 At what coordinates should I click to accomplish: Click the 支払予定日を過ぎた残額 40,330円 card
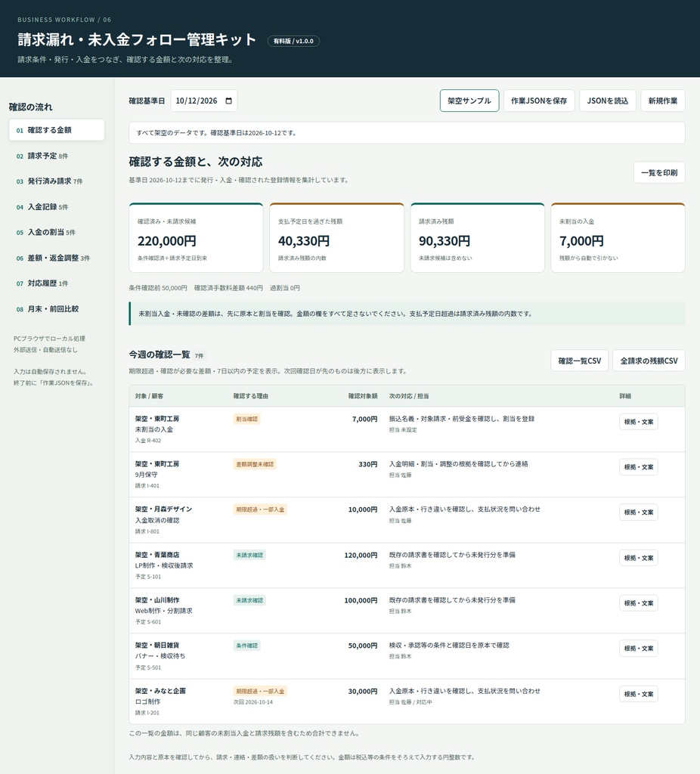336,237
